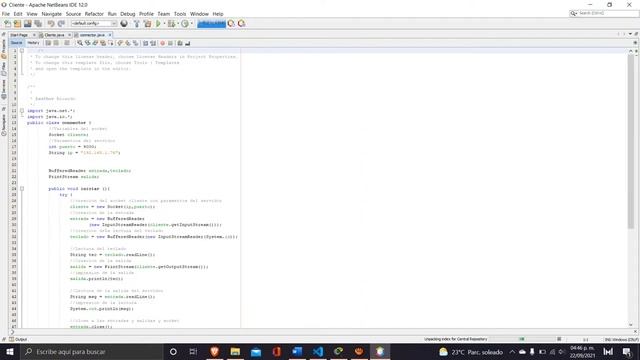Click the Open Project (save disk) icon
The image size is (640, 360).
[x=28, y=24]
